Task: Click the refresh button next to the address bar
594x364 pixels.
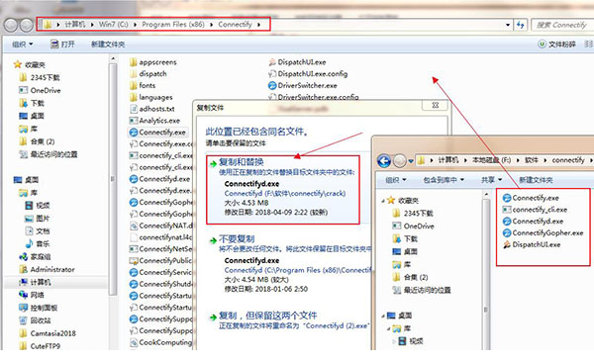Action: [x=521, y=25]
